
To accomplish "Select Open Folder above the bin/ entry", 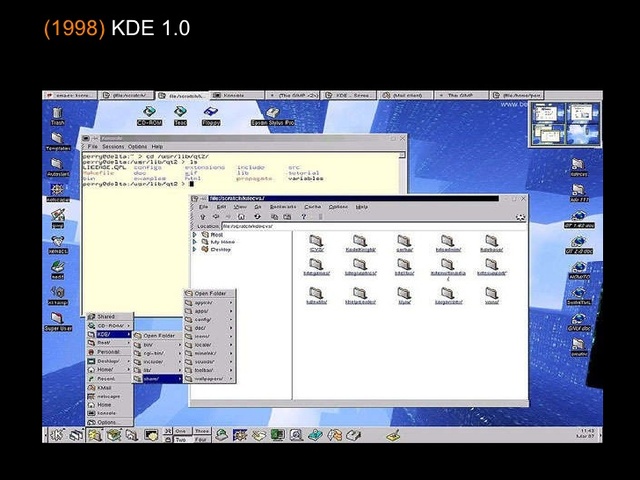I will click(x=158, y=336).
